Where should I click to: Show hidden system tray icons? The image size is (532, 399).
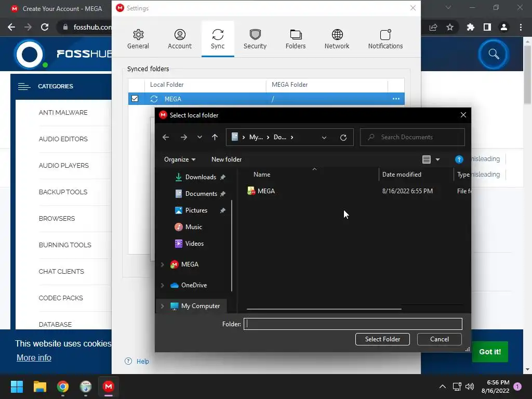tap(443, 387)
